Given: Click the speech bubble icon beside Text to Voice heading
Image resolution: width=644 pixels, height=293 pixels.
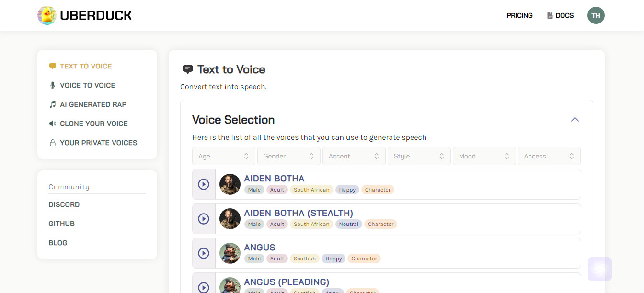Looking at the screenshot, I should [188, 70].
